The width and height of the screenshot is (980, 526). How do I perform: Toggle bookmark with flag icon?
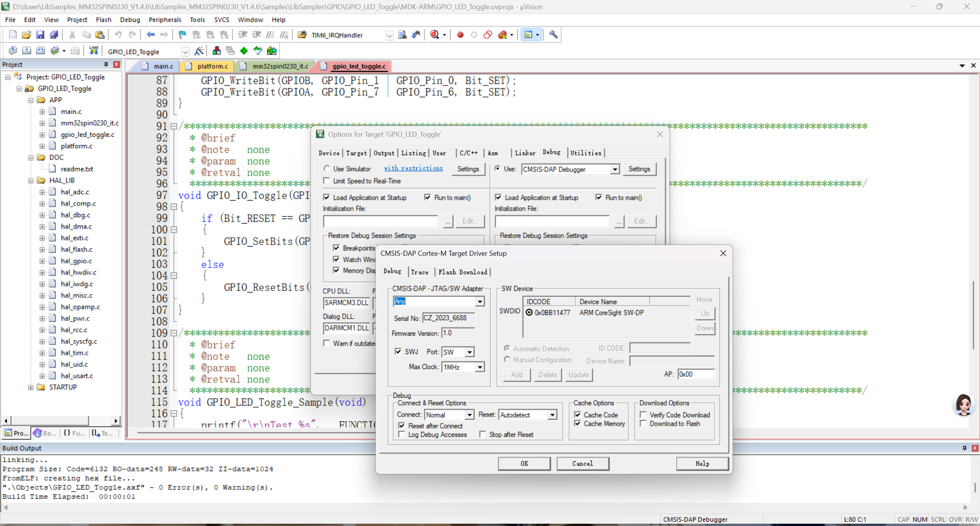pos(182,35)
